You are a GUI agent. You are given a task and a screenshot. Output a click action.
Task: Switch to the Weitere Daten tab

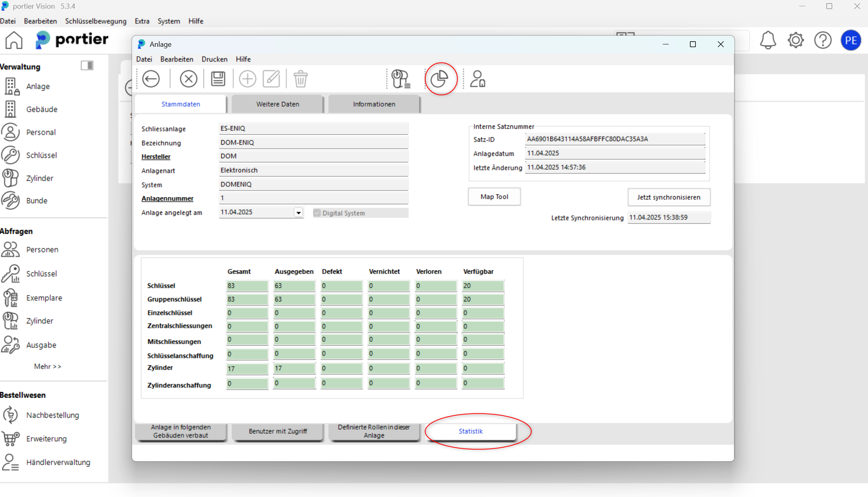[278, 104]
